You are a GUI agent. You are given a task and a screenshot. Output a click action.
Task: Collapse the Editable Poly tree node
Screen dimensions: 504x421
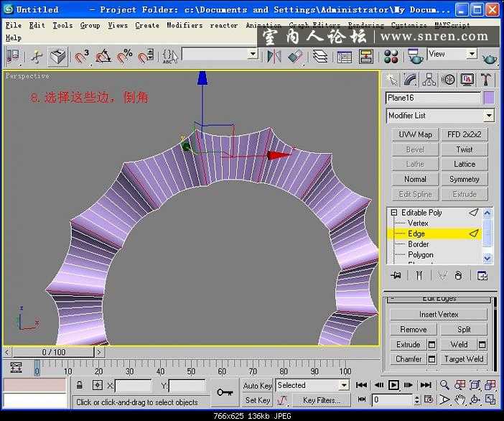coord(393,213)
